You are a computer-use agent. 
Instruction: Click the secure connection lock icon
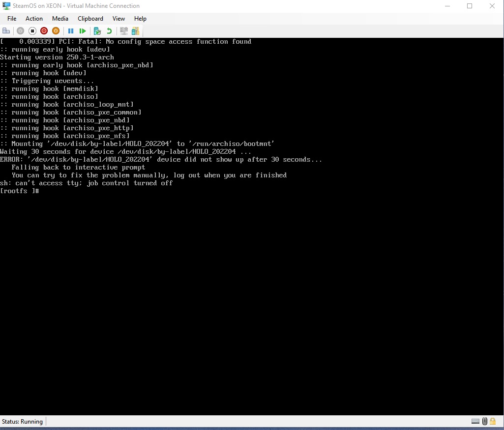point(493,421)
